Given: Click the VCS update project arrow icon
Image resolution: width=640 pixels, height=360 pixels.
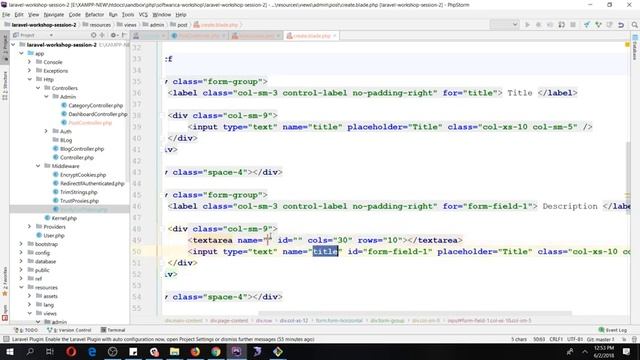Looking at the screenshot, I should pyautogui.click(x=587, y=25).
